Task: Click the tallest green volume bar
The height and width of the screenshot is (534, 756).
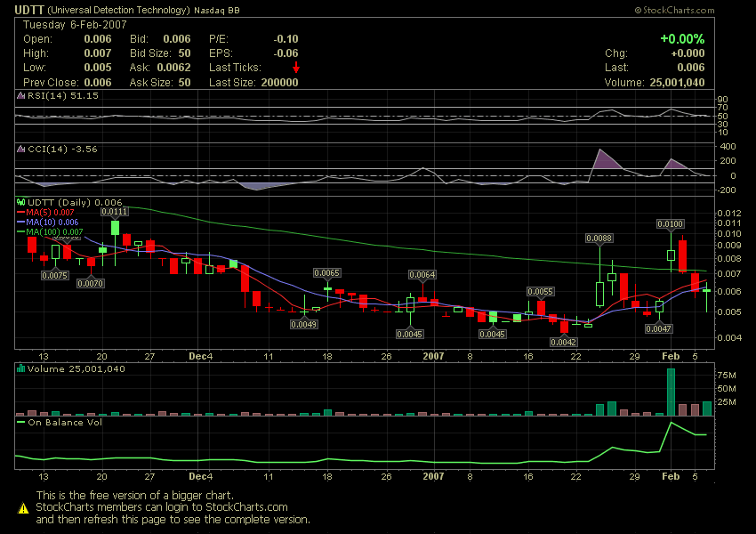Action: coord(671,392)
